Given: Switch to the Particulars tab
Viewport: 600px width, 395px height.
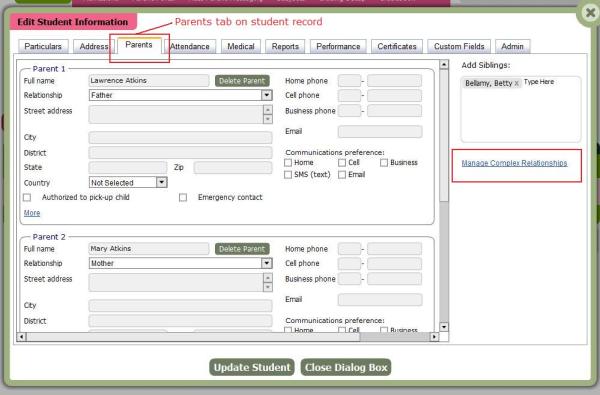Looking at the screenshot, I should coord(43,46).
